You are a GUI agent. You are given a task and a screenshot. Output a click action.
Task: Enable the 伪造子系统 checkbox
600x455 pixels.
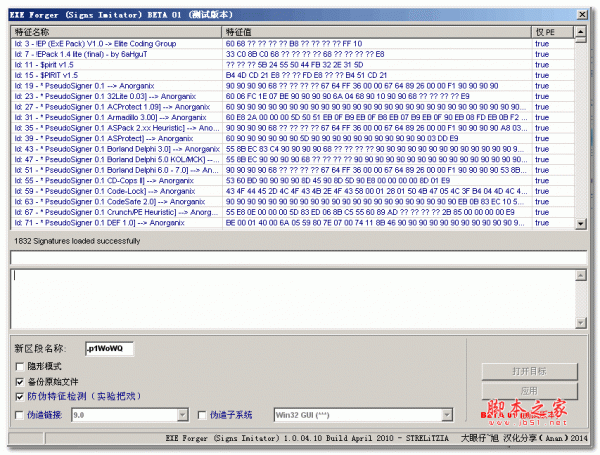(202, 415)
